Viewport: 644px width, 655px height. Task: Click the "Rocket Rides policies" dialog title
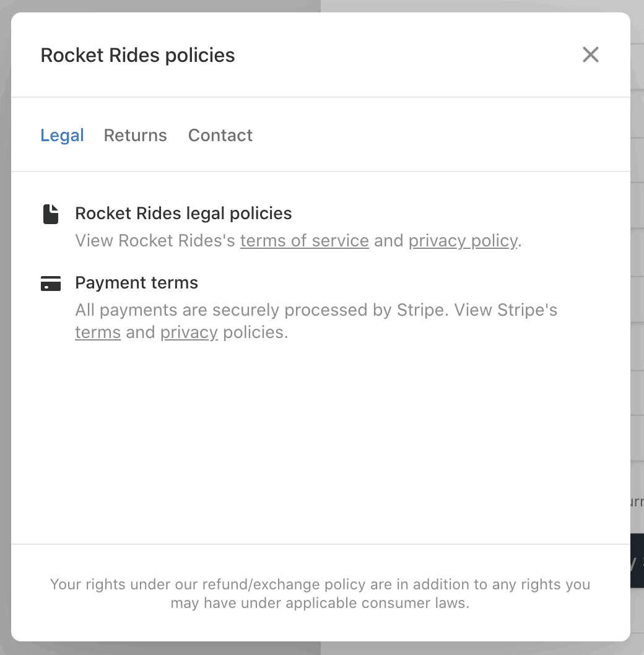[x=137, y=55]
